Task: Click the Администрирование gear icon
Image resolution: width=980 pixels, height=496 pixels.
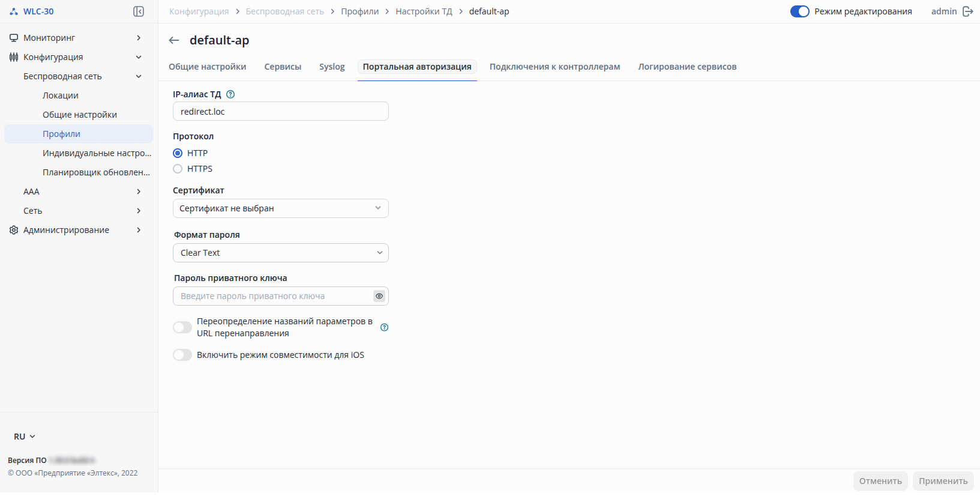Action: coord(14,230)
